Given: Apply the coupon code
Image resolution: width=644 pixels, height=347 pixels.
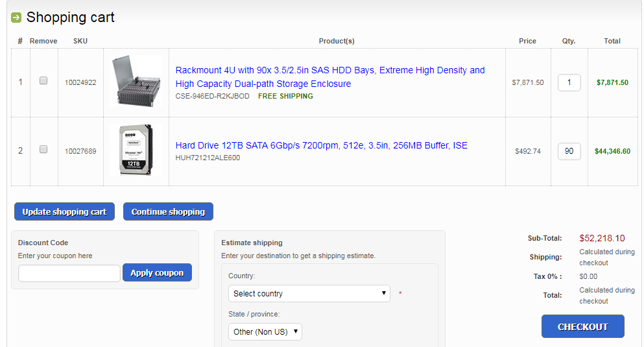Looking at the screenshot, I should coord(157,272).
